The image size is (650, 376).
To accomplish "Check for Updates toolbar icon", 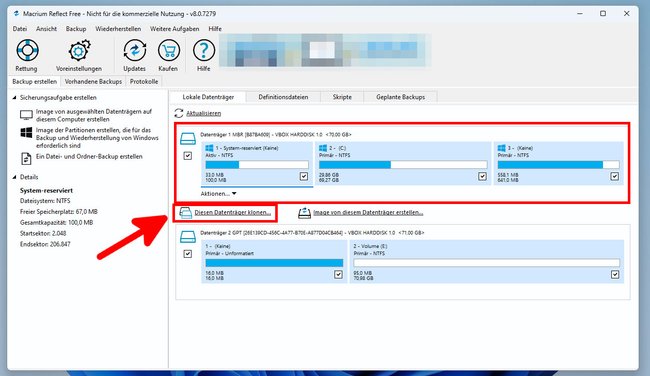I will pos(134,51).
